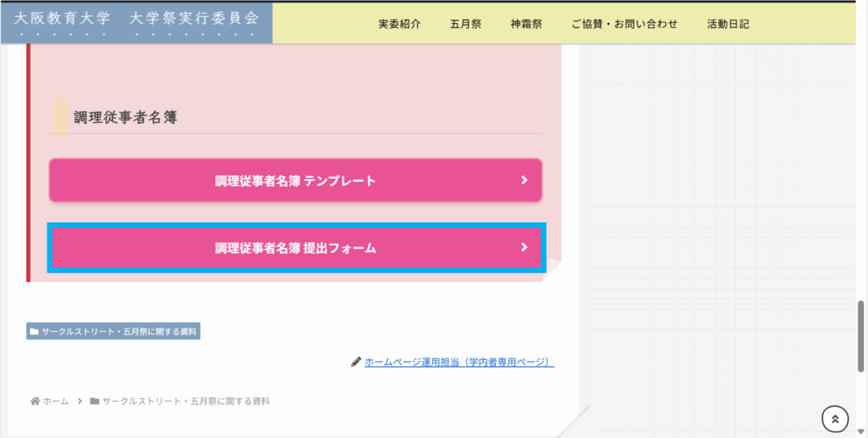Open the 活動日記 menu item
The height and width of the screenshot is (438, 868).
(728, 25)
